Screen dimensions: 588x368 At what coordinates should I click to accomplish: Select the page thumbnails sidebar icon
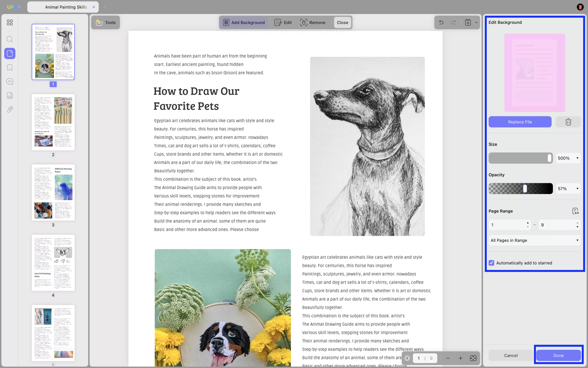pyautogui.click(x=10, y=53)
